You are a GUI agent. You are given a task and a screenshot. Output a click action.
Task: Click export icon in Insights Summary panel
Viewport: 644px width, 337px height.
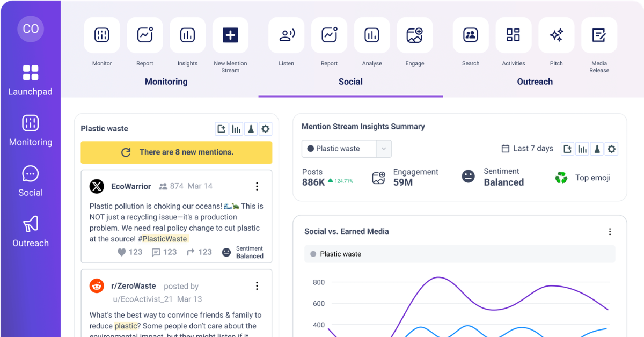coord(568,149)
